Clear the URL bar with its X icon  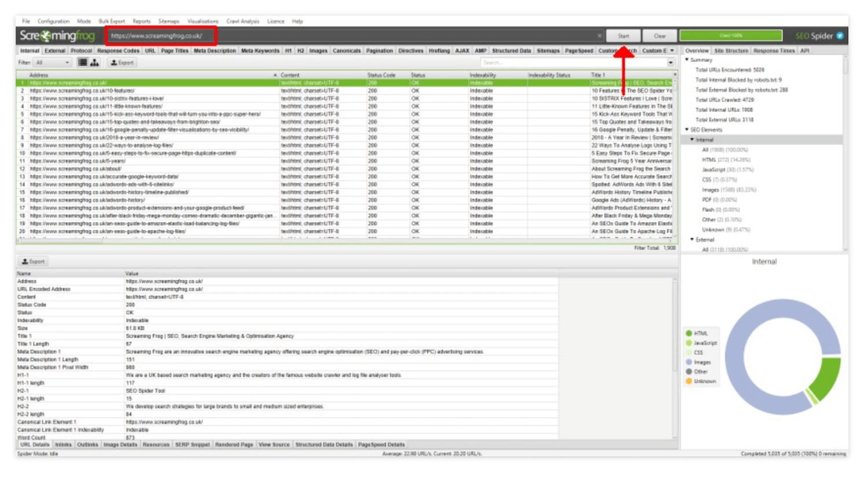(599, 36)
